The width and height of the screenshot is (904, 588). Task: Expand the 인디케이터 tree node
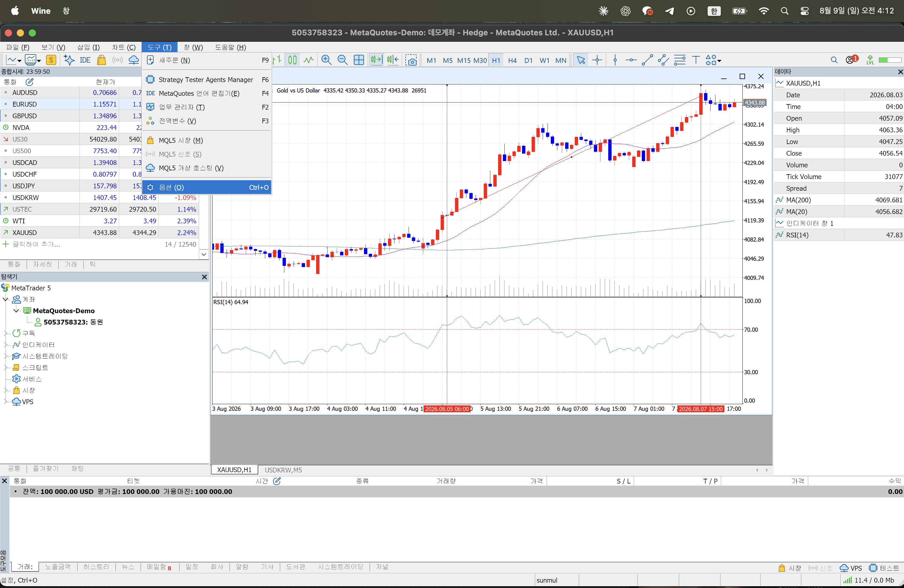pos(5,345)
